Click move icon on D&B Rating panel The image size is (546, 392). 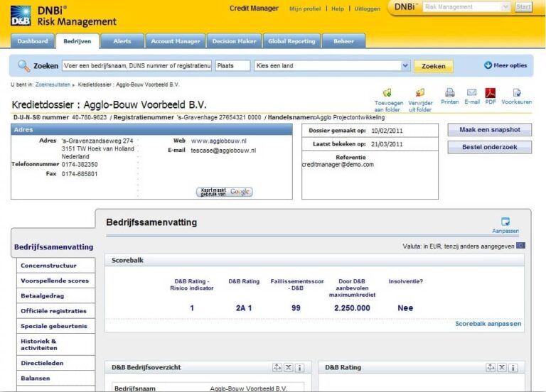[x=491, y=367]
